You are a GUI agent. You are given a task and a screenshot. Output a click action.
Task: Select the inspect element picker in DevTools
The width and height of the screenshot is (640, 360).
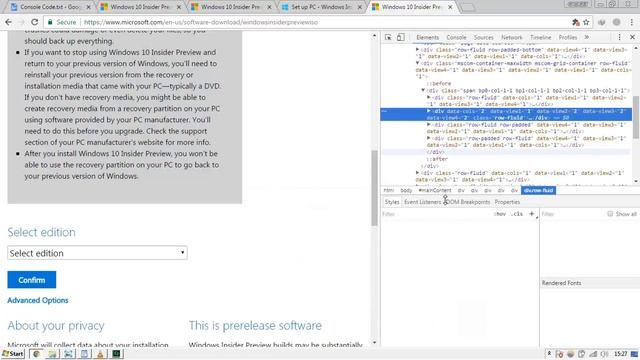point(388,37)
